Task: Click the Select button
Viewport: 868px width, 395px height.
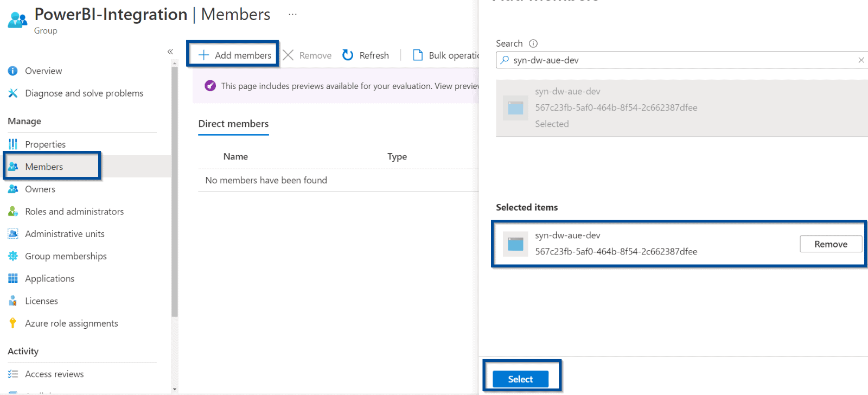Action: pyautogui.click(x=520, y=379)
